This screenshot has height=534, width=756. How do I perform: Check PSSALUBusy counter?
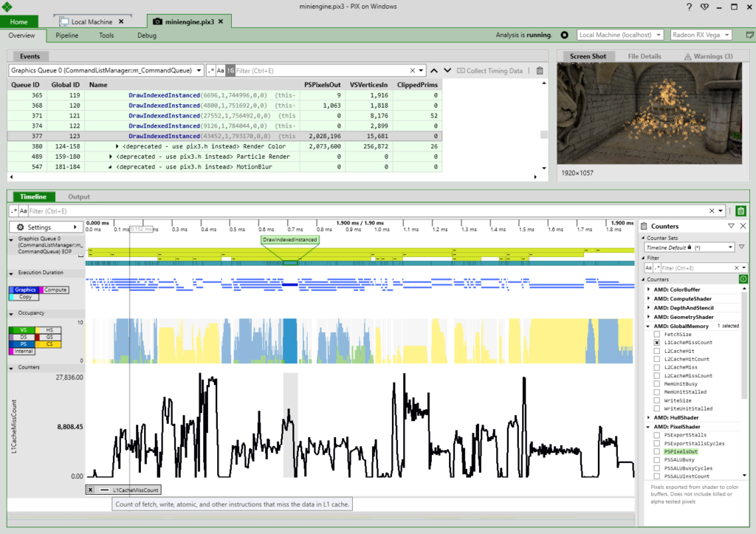click(x=656, y=459)
